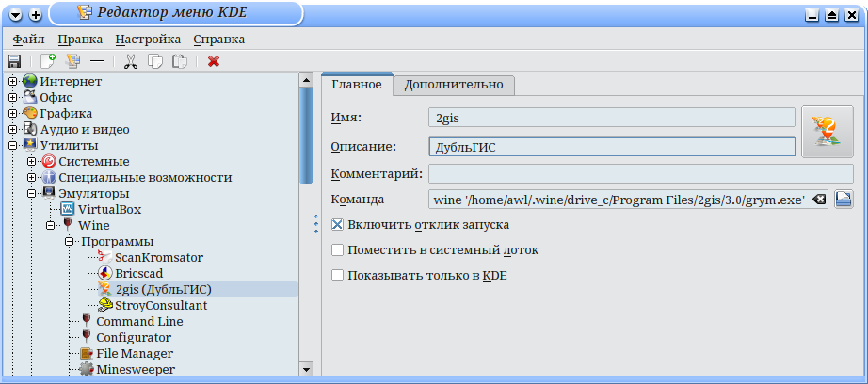The width and height of the screenshot is (868, 384).
Task: Click the Графика palette icon
Action: 29,114
